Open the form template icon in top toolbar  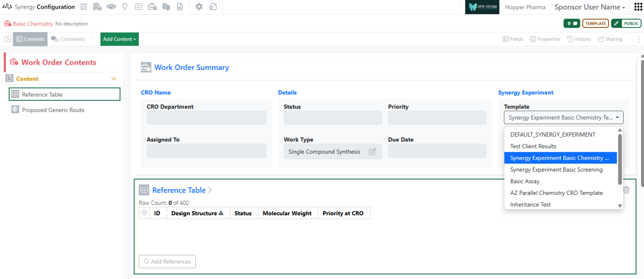tap(84, 7)
